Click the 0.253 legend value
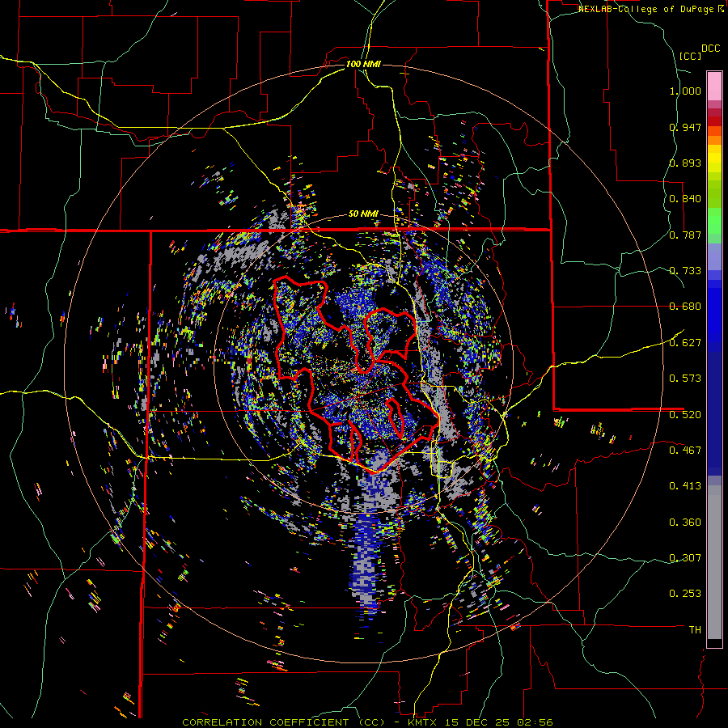728x728 pixels. (x=685, y=594)
